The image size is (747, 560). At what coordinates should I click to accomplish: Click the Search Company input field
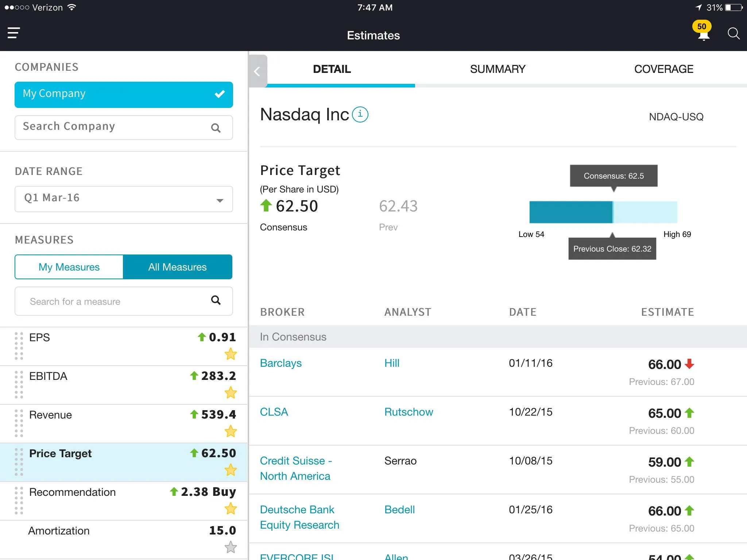click(x=124, y=127)
